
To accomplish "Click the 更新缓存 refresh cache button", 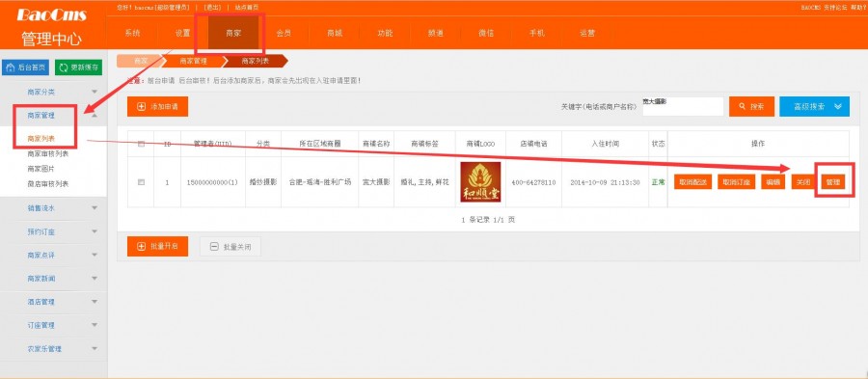I will click(79, 68).
